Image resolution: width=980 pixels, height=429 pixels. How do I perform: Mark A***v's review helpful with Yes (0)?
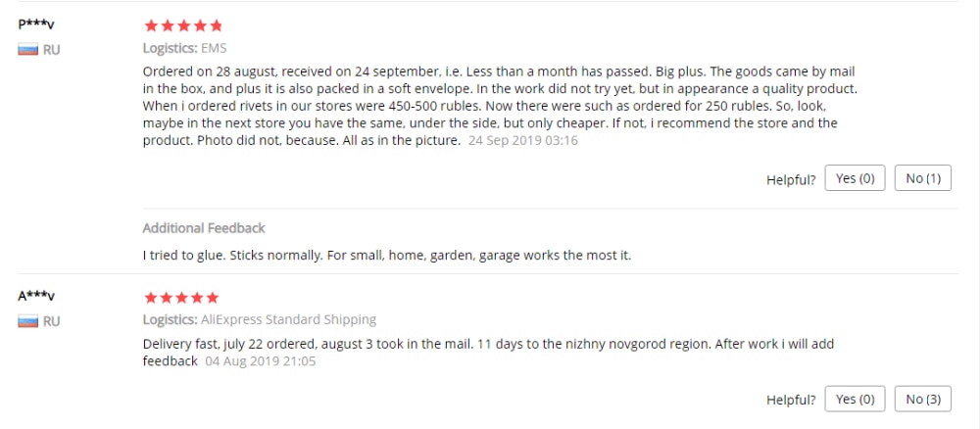pos(855,399)
